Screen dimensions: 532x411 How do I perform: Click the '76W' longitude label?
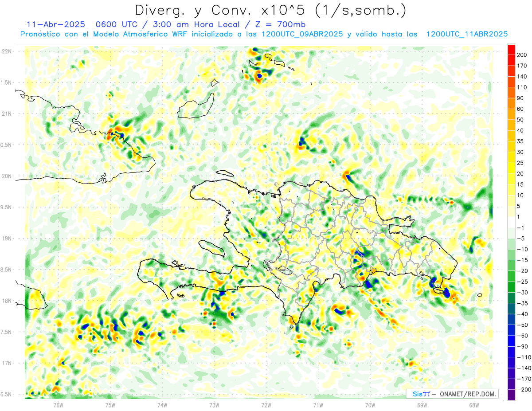[x=58, y=405]
